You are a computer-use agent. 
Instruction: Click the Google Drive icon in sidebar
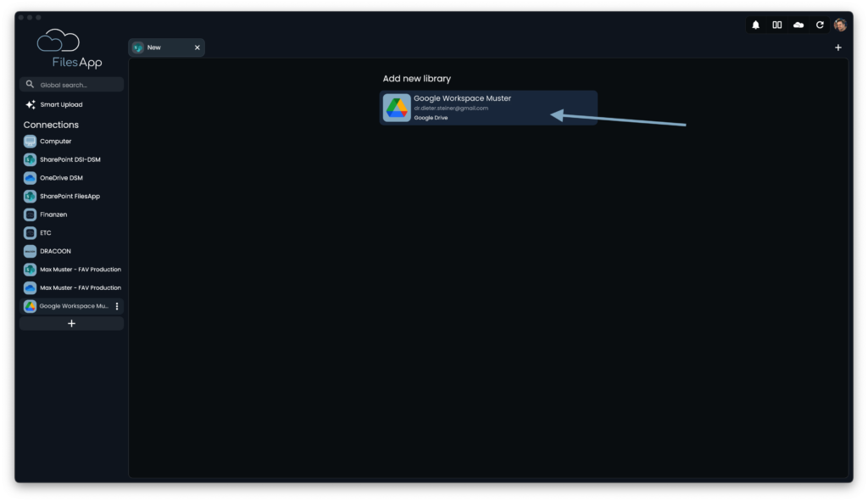(30, 305)
